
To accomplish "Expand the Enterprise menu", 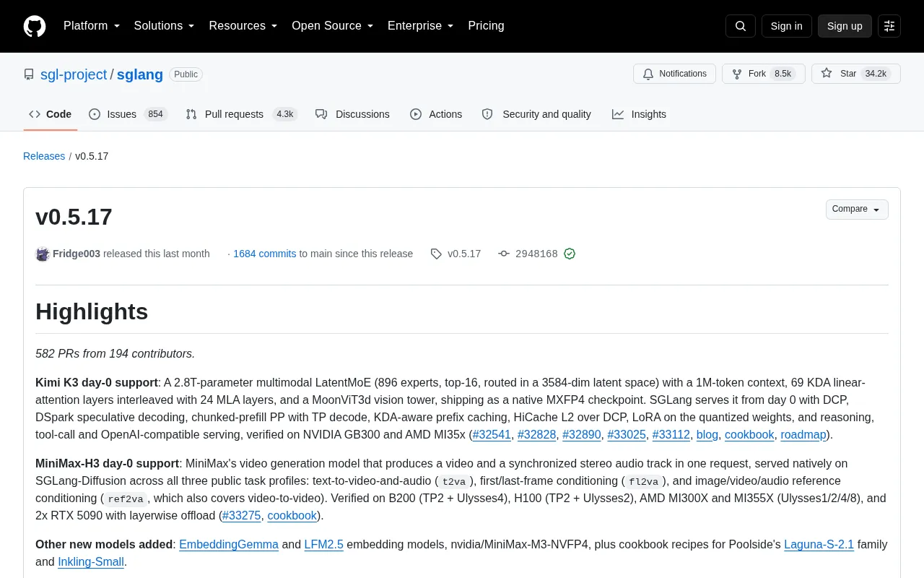I will coord(420,26).
